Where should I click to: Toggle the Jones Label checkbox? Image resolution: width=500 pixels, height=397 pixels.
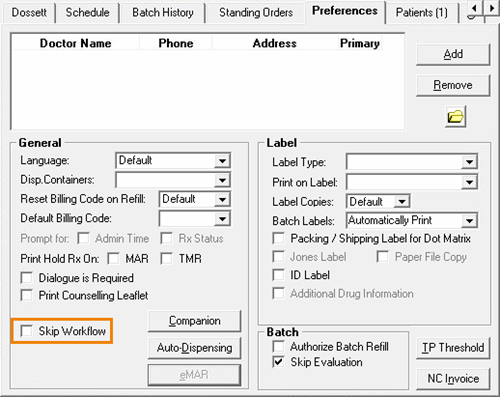pyautogui.click(x=278, y=257)
